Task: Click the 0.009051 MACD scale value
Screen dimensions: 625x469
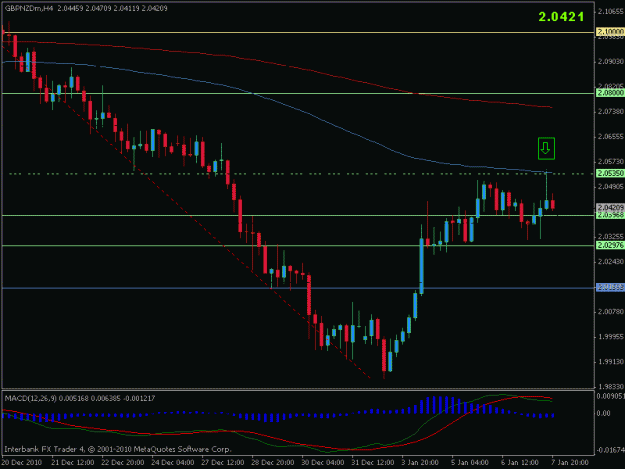Action: 610,396
